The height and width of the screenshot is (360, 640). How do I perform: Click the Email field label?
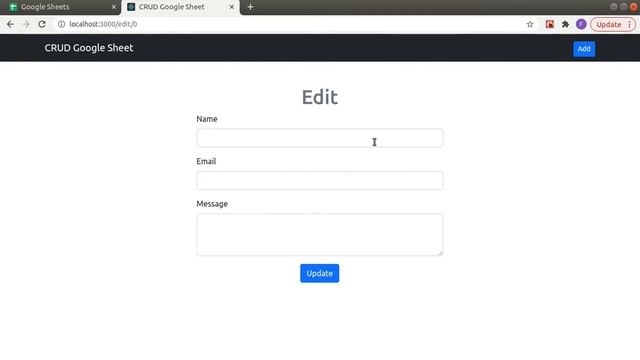[x=206, y=161]
